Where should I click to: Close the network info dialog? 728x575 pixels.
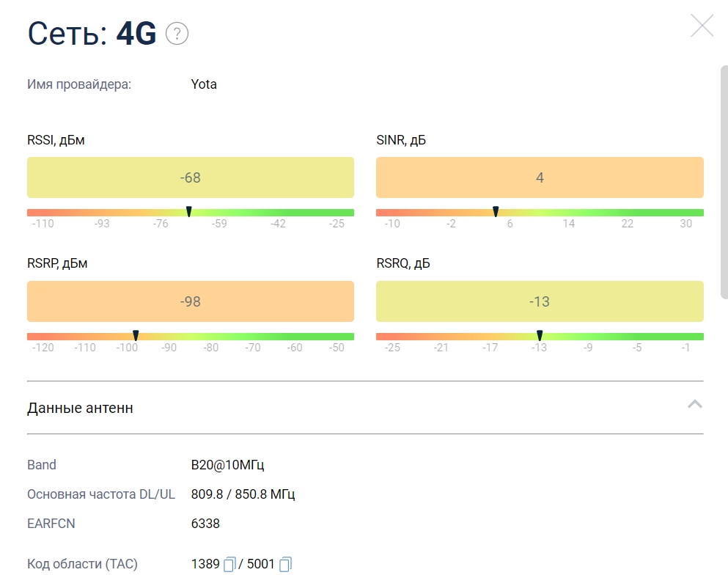[702, 26]
